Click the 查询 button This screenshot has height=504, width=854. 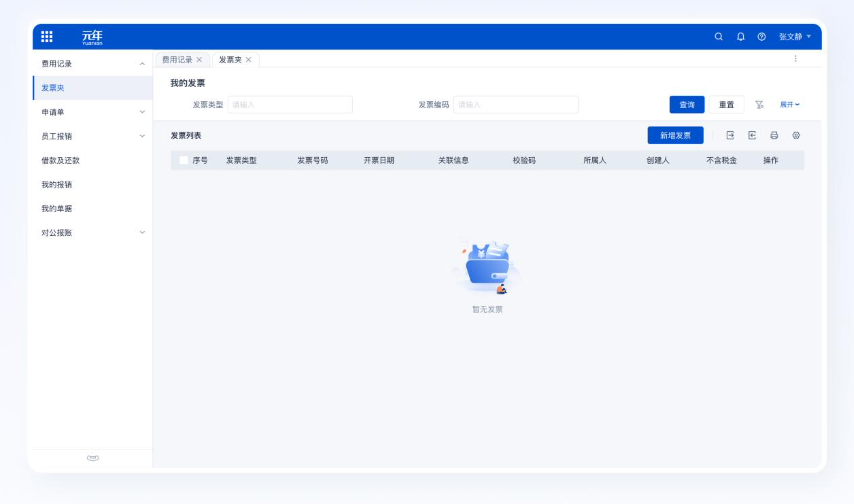[x=686, y=105]
